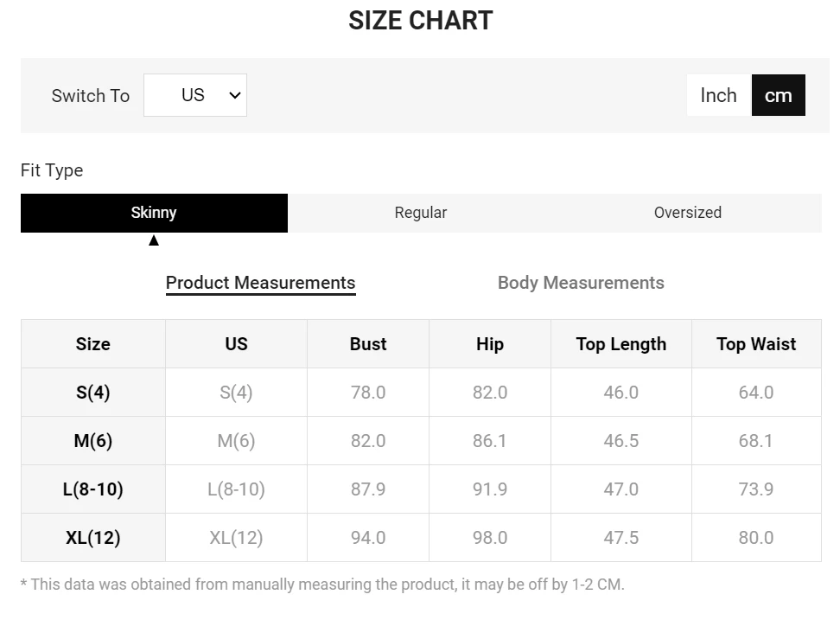Viewport: 840px width, 620px height.
Task: Select the S(4) size row label
Action: (93, 393)
